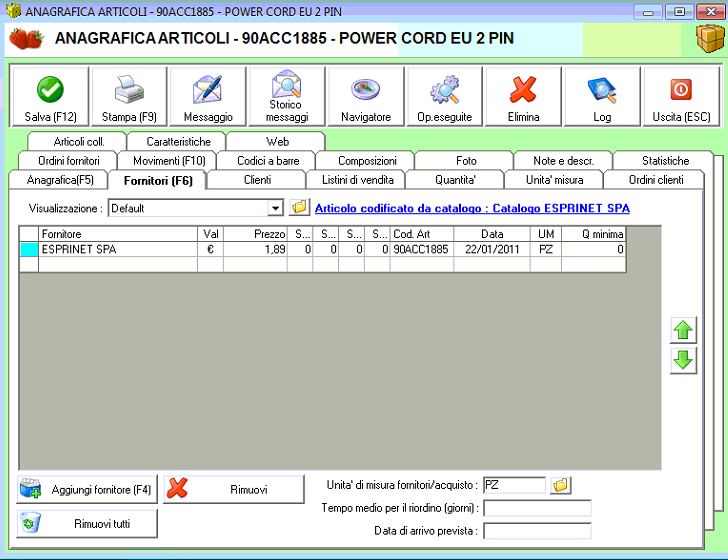Click the Unita' di misura fornitori/acquisto field
Viewport: 728px width, 560px height.
pos(514,485)
